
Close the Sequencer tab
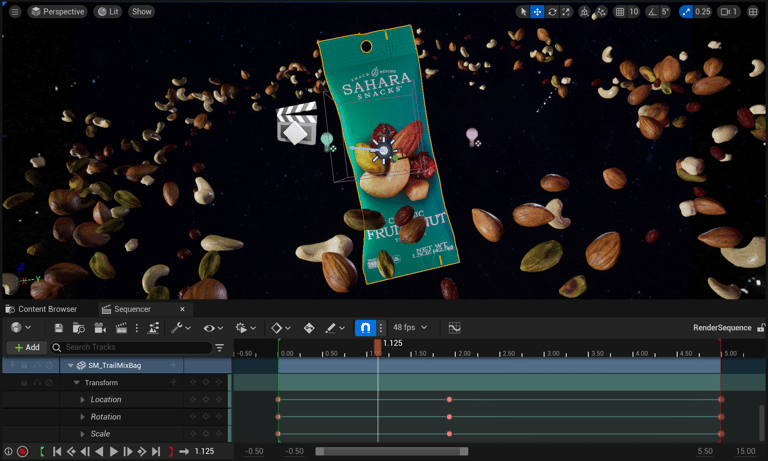tap(182, 309)
